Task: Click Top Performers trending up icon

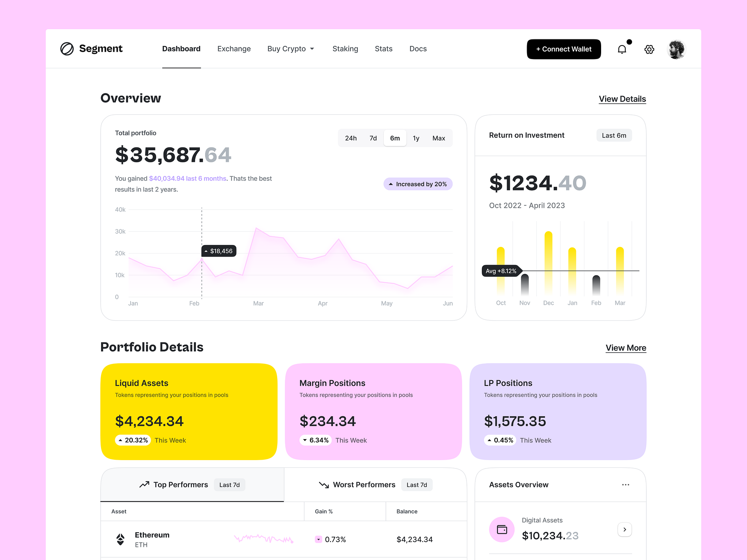Action: 143,485
